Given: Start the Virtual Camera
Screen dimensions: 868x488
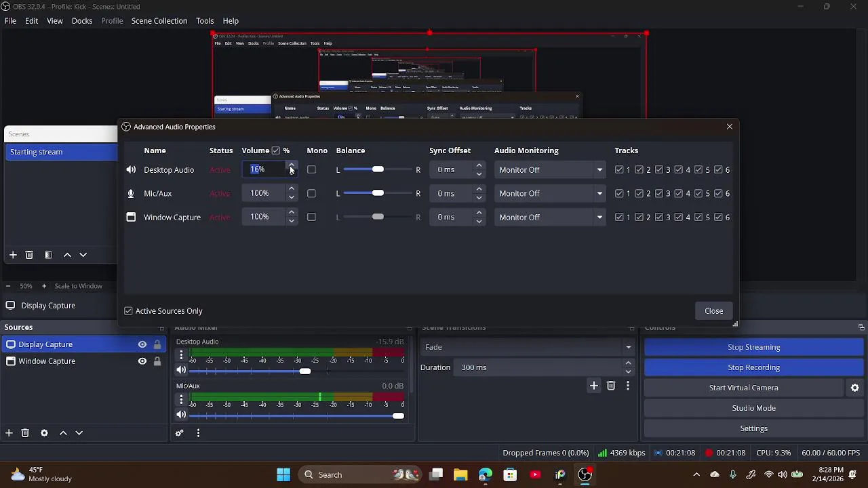Looking at the screenshot, I should (743, 388).
